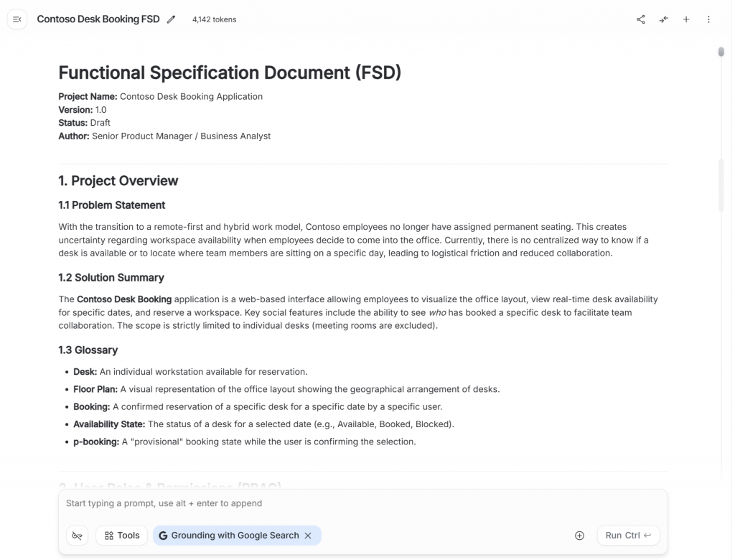Click the pencil icon to rename title
The width and height of the screenshot is (735, 560).
[x=171, y=19]
